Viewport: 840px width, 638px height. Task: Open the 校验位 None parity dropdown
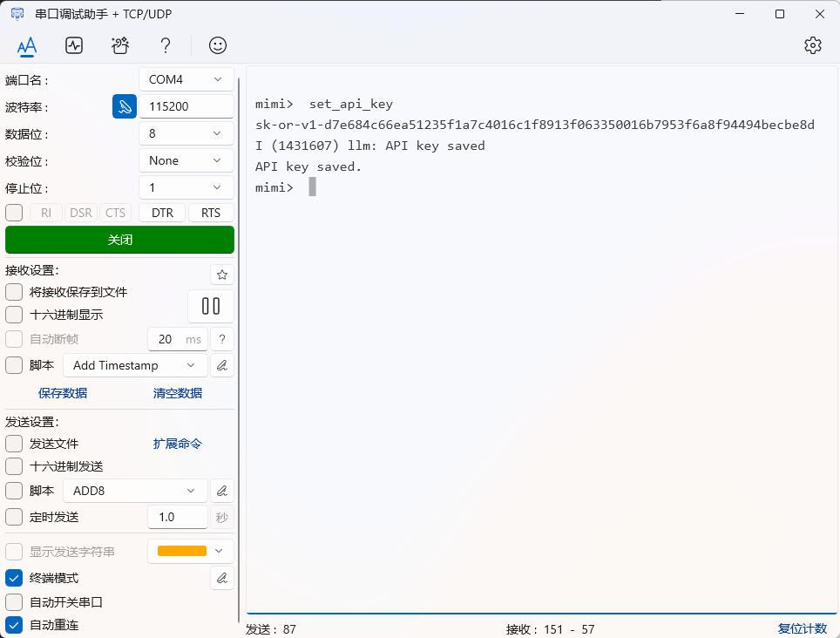[186, 159]
